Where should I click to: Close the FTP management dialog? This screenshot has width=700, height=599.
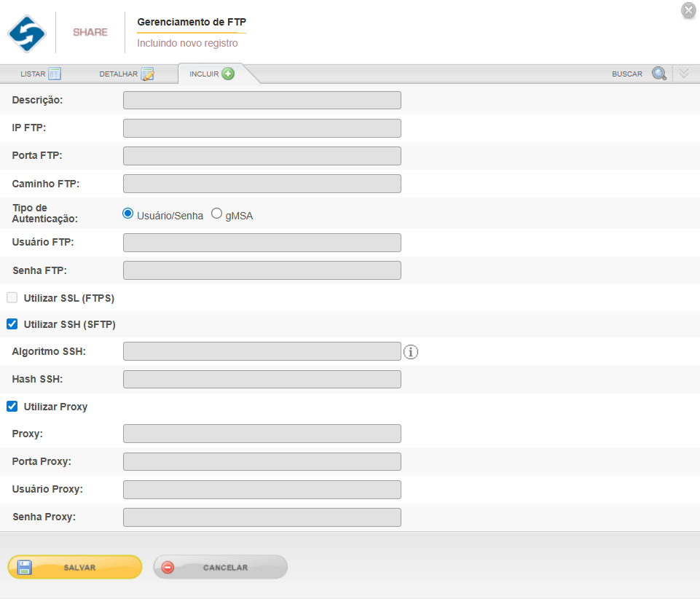(x=688, y=10)
